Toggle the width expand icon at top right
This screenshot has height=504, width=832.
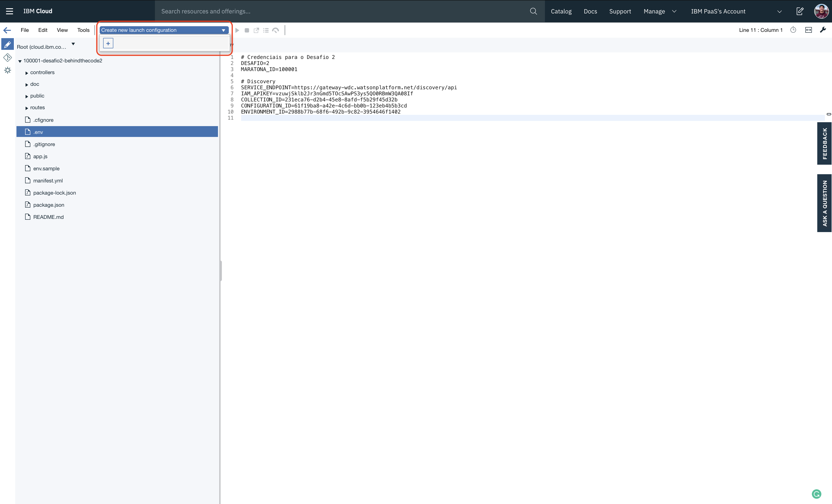(x=808, y=30)
